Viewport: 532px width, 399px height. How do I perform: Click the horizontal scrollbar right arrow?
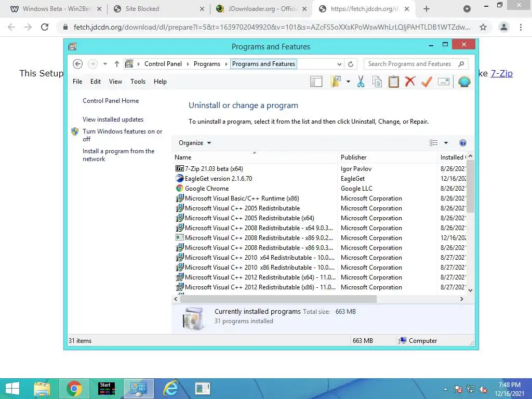[x=461, y=299]
